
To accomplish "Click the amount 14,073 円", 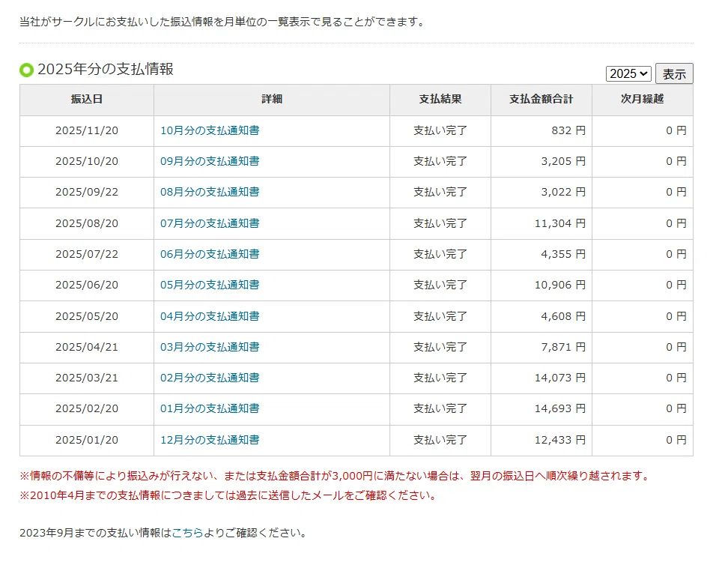I will click(x=560, y=378).
